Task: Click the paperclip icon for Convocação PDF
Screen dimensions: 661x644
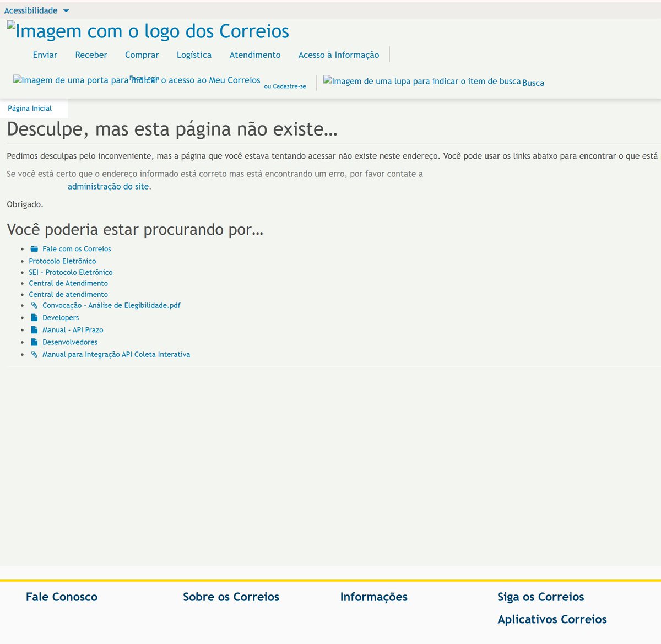Action: point(34,305)
